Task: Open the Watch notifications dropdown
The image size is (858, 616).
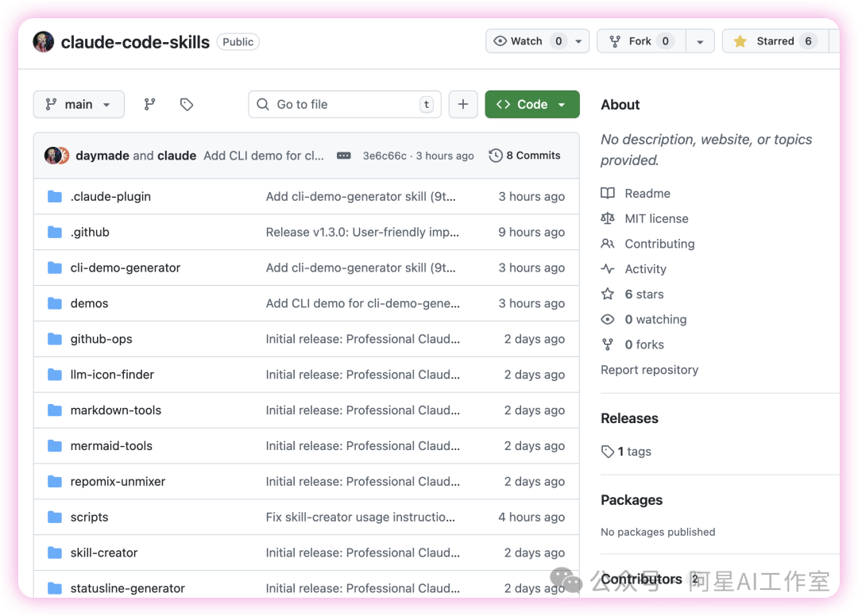Action: coord(537,41)
